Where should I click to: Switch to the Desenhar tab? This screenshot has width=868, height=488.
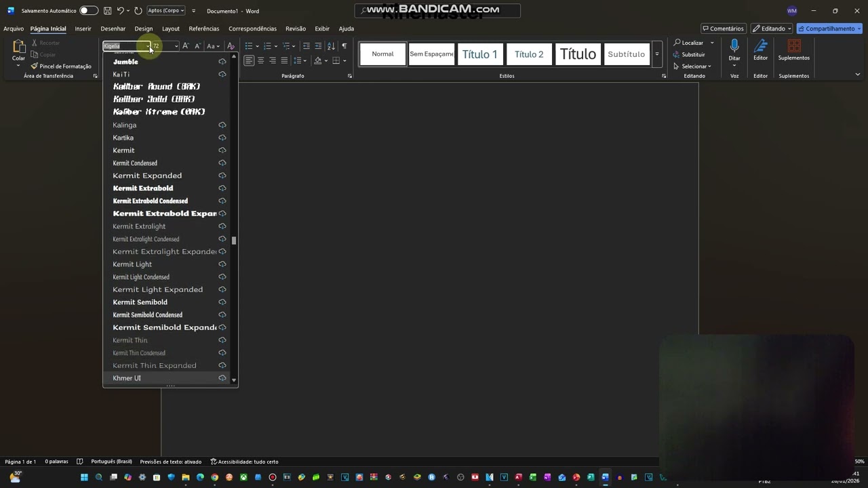pyautogui.click(x=113, y=28)
